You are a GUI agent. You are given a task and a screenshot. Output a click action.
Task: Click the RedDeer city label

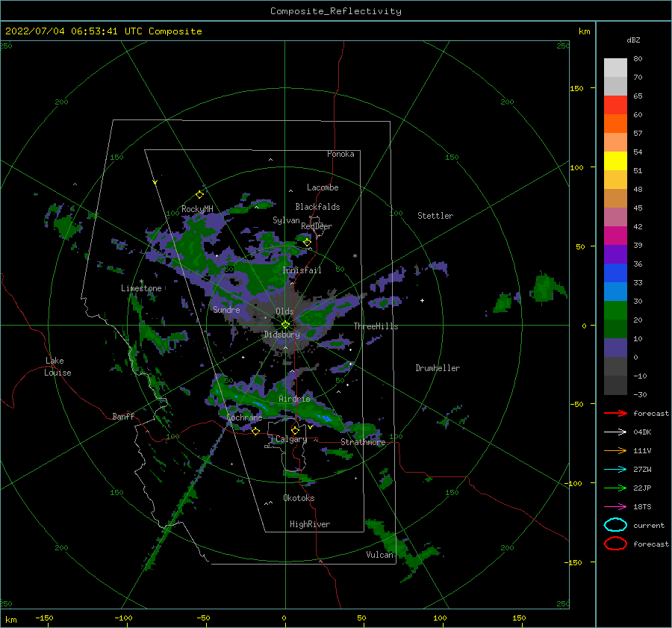[x=317, y=226]
